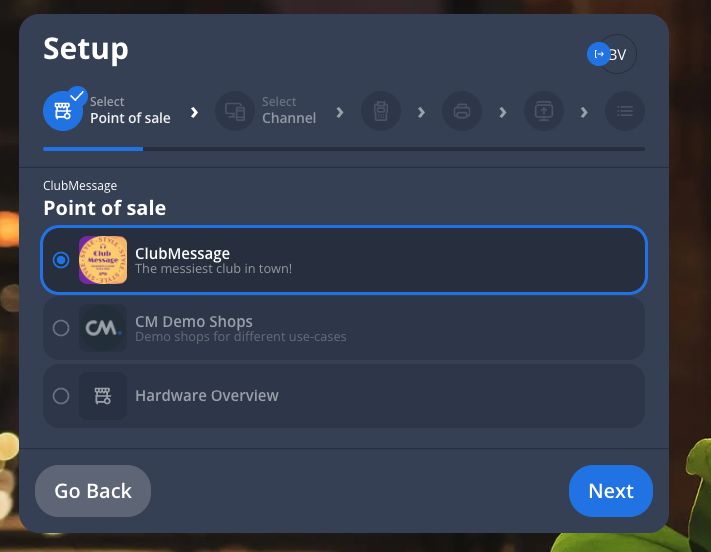
Task: Open the Select Point of sale step label
Action: [130, 111]
